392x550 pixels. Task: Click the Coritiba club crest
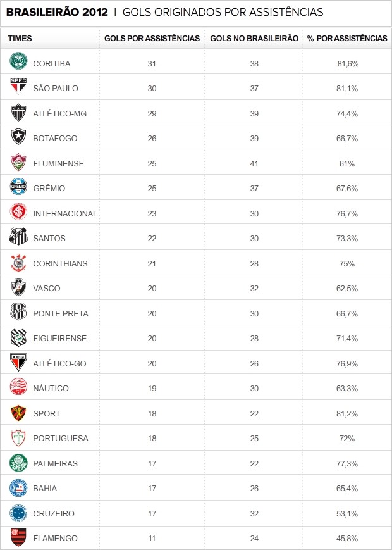pyautogui.click(x=18, y=63)
